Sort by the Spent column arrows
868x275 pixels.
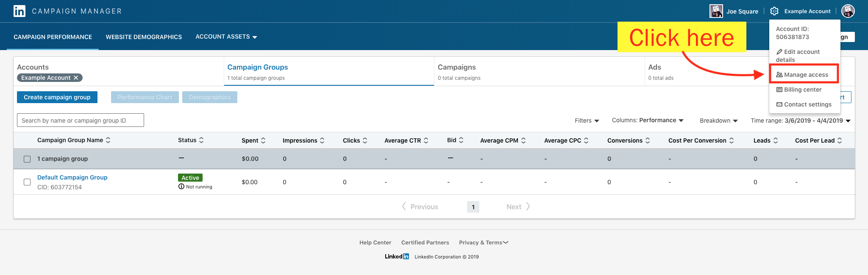(x=263, y=140)
